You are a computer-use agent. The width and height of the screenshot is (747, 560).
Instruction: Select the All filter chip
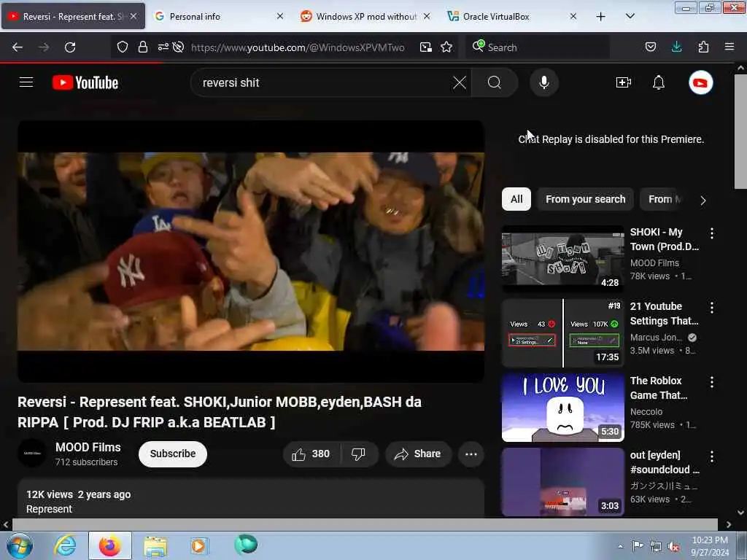click(x=516, y=199)
